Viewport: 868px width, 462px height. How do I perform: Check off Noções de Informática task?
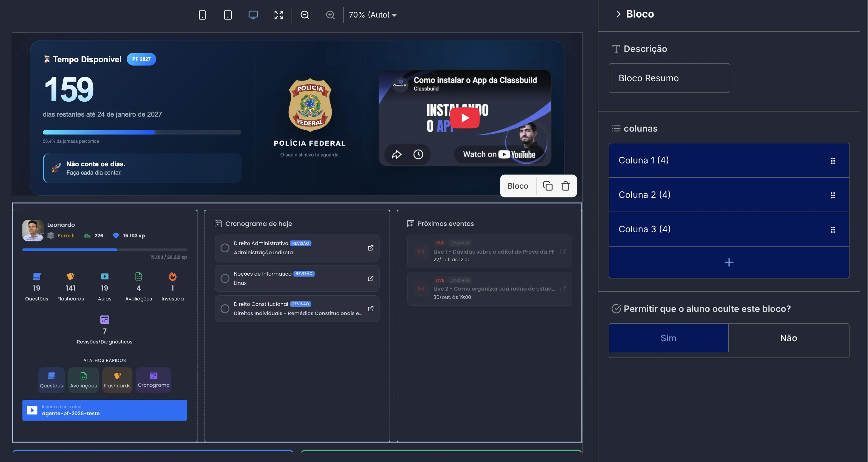click(225, 278)
